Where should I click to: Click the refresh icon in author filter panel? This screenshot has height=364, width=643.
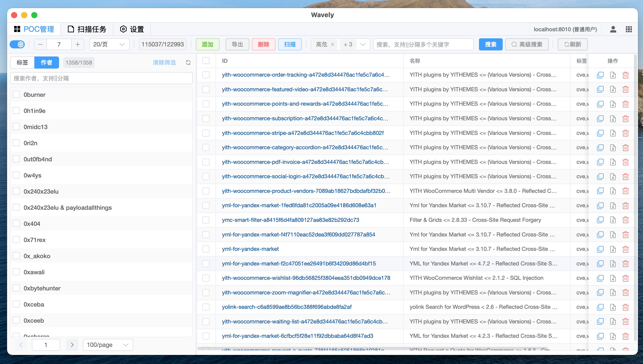tap(188, 63)
